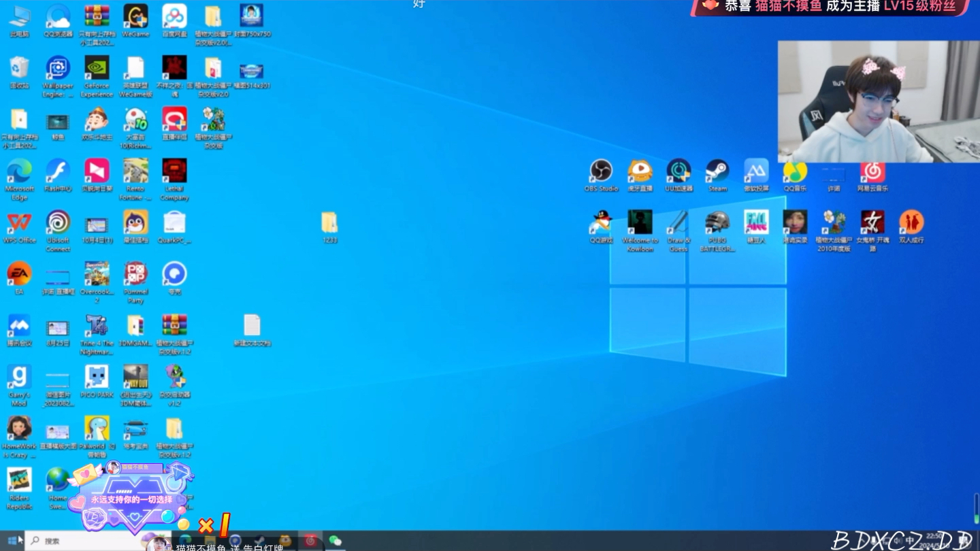The height and width of the screenshot is (551, 980).
Task: Open 不祥之夜:回魂 game shortcut
Action: (x=174, y=77)
